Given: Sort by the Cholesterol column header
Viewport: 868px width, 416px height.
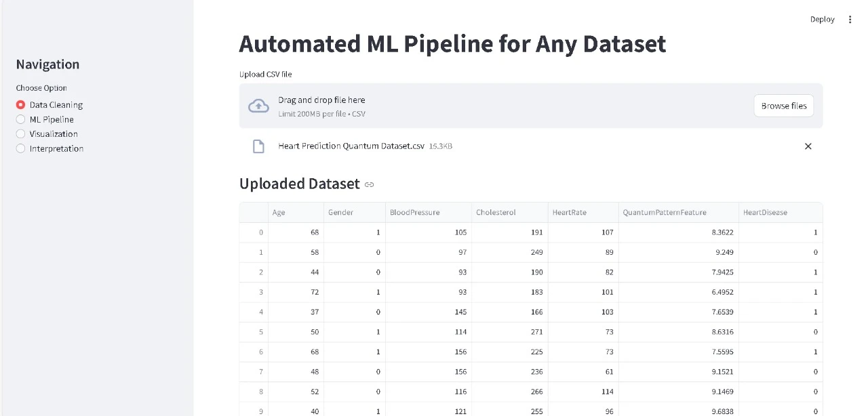Looking at the screenshot, I should (509, 213).
